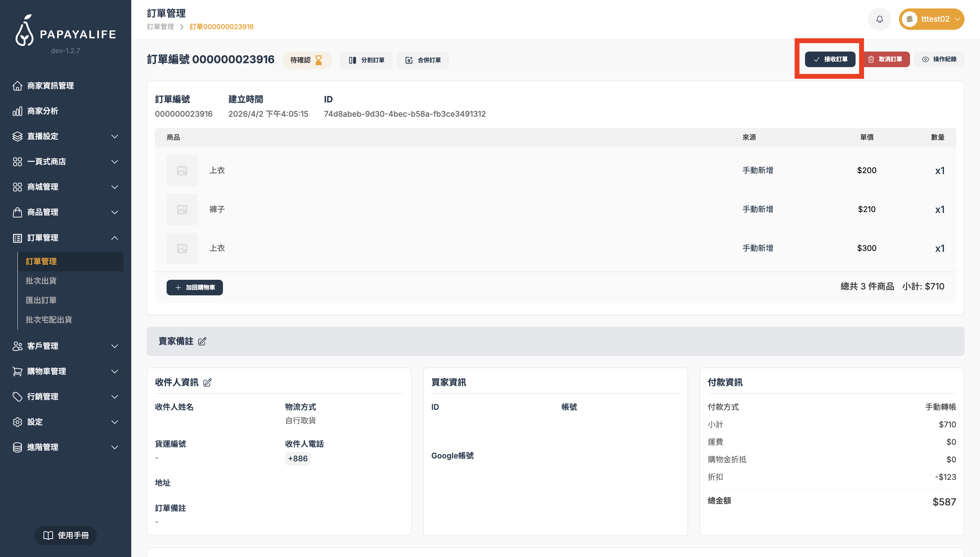Screen dimensions: 980x557
Task: Click 訂單管理 breadcrumb link
Action: click(160, 27)
